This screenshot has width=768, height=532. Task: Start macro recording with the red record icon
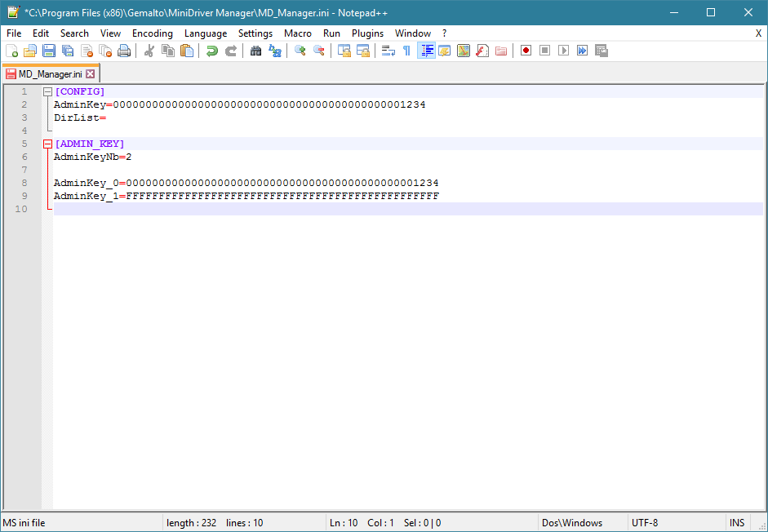526,51
